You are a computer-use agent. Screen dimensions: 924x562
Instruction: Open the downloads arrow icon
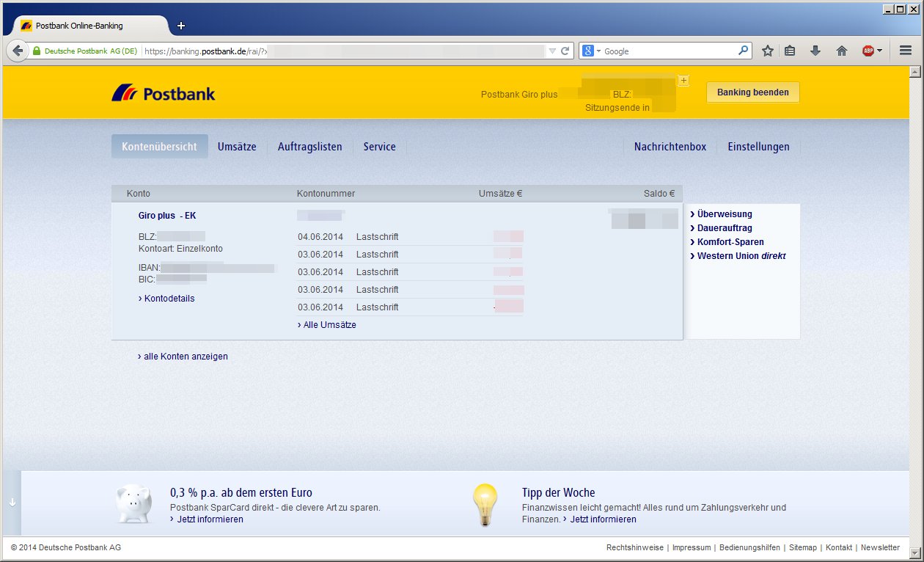click(815, 51)
